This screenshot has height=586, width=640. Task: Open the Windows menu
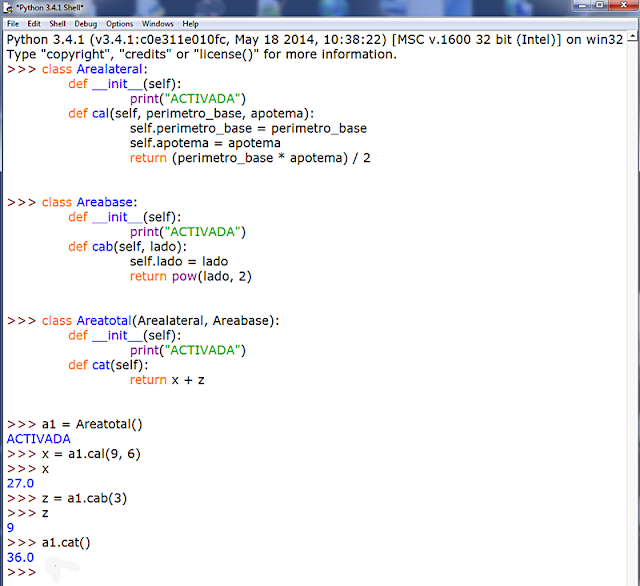[x=158, y=24]
